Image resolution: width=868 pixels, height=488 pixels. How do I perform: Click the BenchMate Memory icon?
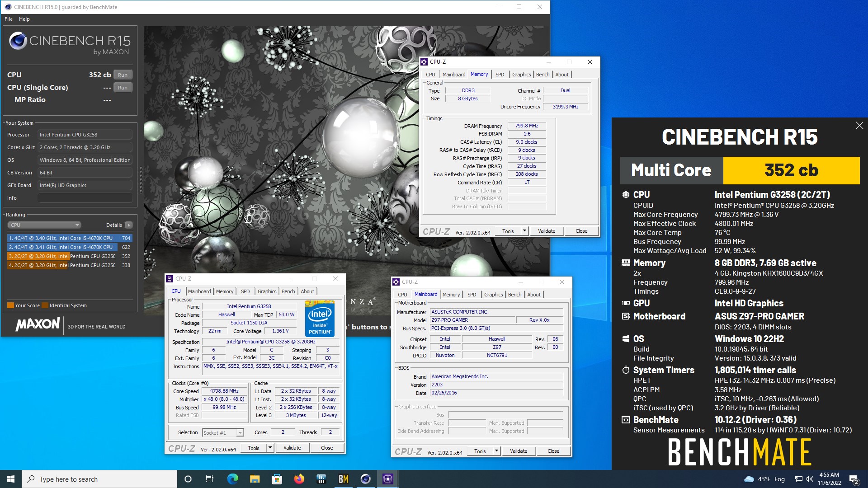[626, 263]
